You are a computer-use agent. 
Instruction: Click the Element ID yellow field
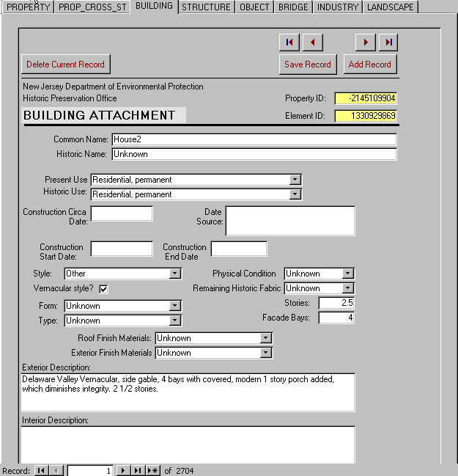pyautogui.click(x=366, y=116)
